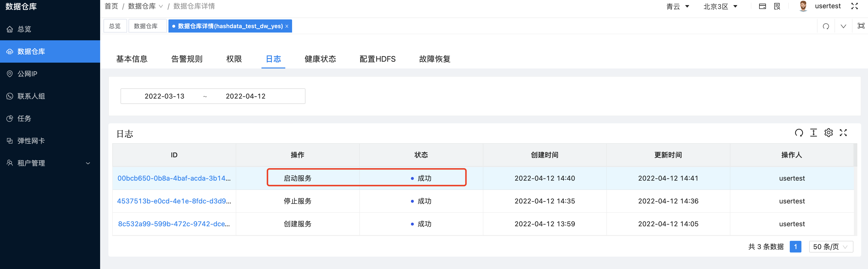The width and height of the screenshot is (868, 269).
Task: Adjust log table row height
Action: point(813,133)
